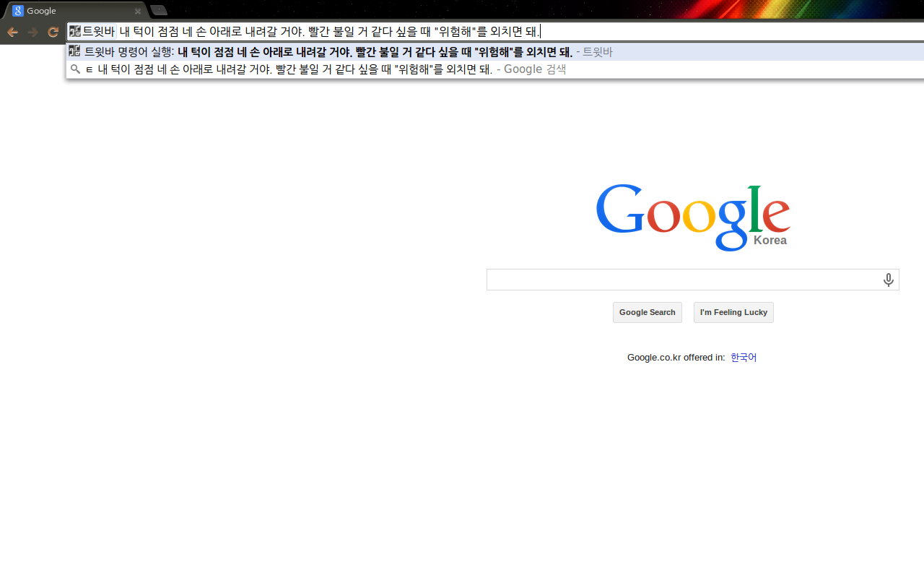Image resolution: width=924 pixels, height=578 pixels.
Task: Click the 'Google.co.kr offered in:' text
Action: tap(676, 358)
